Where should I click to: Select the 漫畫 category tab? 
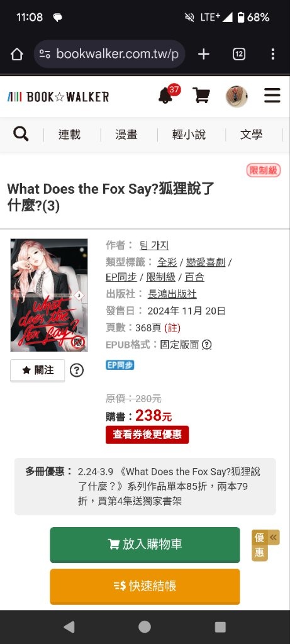(x=126, y=135)
